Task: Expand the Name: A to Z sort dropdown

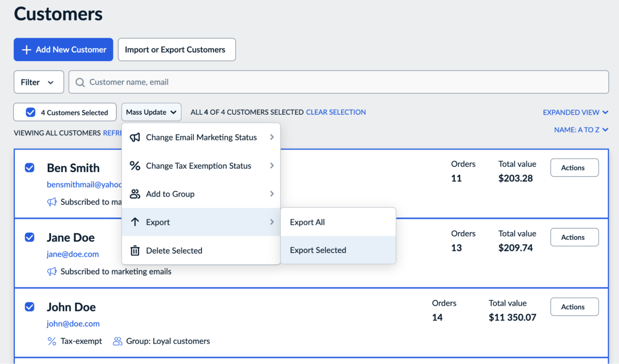Action: (581, 129)
